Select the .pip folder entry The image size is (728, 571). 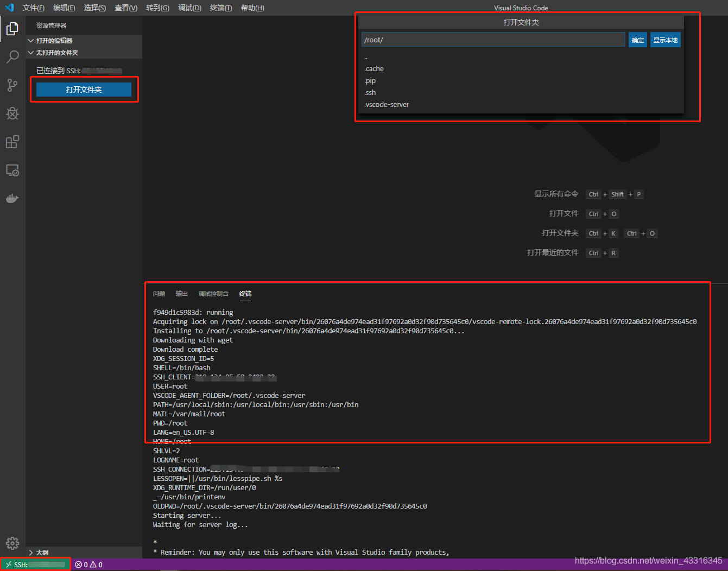click(x=521, y=81)
